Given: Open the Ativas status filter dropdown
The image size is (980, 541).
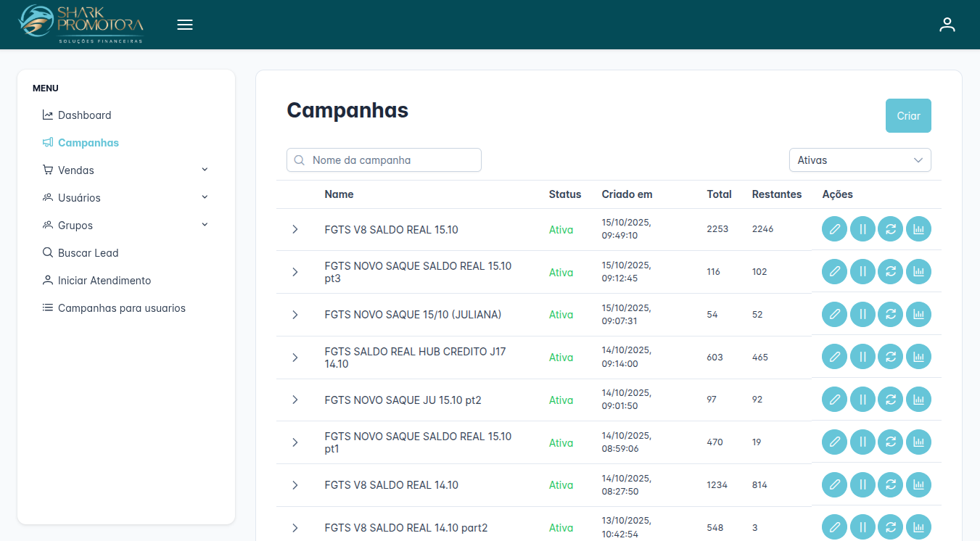Looking at the screenshot, I should (x=860, y=160).
